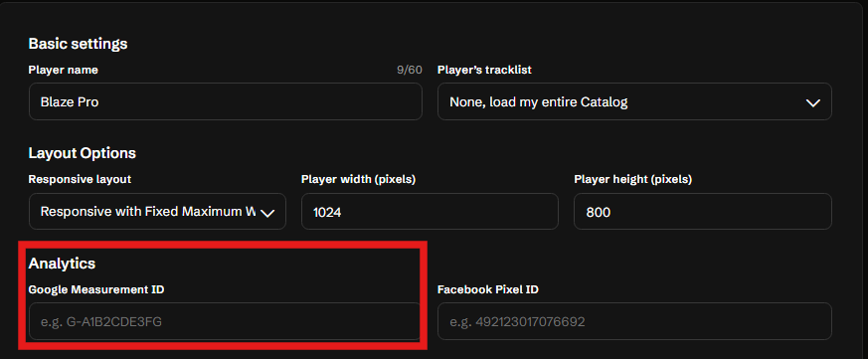Click the "Basic settings" section heading
The height and width of the screenshot is (359, 868).
coord(79,43)
